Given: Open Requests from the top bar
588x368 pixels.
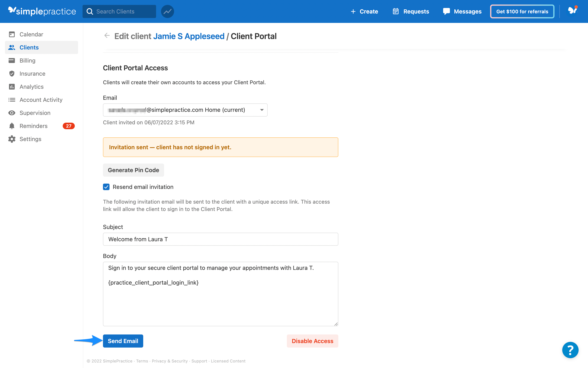Looking at the screenshot, I should point(410,11).
